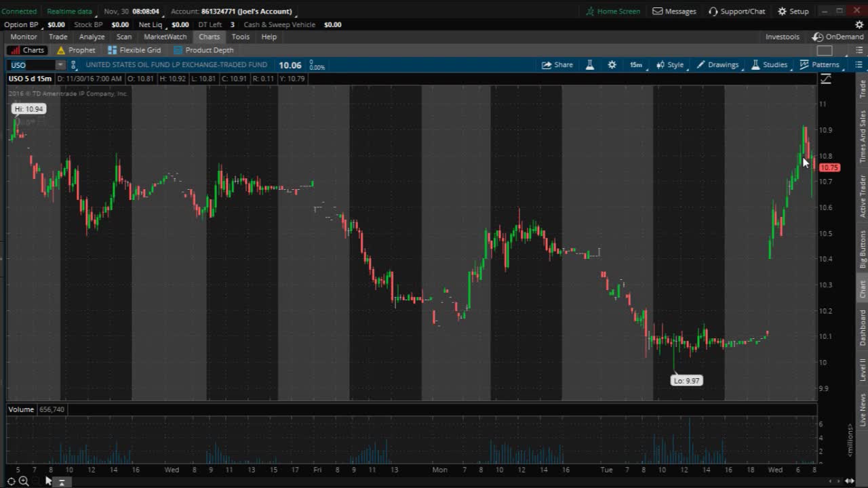Viewport: 868px width, 488px height.
Task: Click the zoom in magnifier icon
Action: click(x=24, y=481)
